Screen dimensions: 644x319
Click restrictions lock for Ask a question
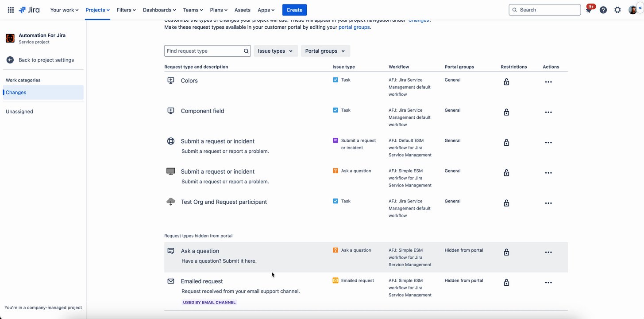[506, 252]
